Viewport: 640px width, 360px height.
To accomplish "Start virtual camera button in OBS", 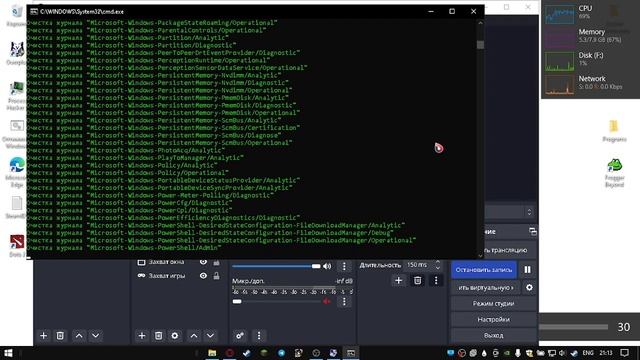I will tap(486, 288).
